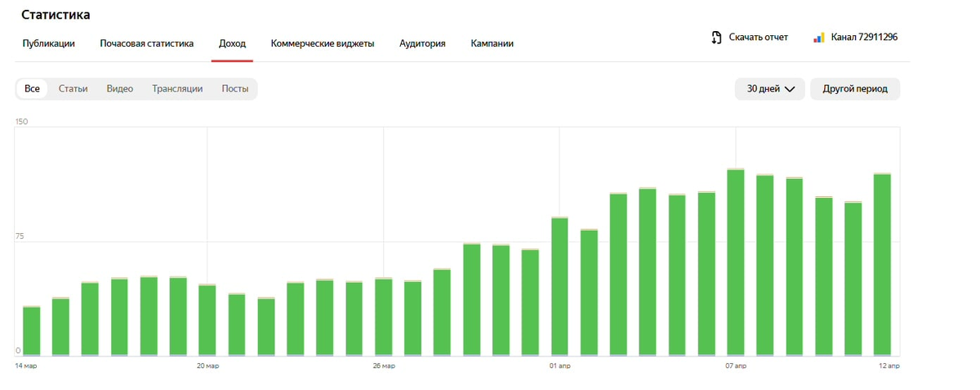The image size is (980, 390).
Task: Filter statistics by Статьи
Action: (x=73, y=88)
